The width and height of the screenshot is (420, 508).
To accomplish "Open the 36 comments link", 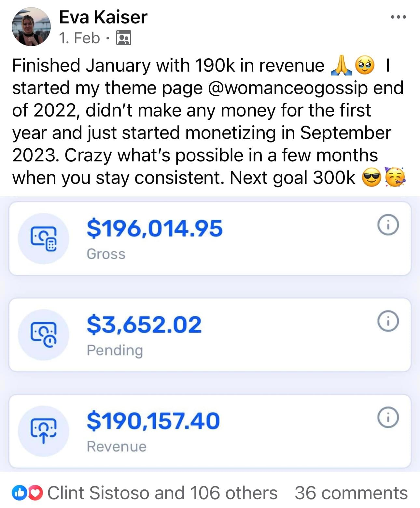I will pyautogui.click(x=351, y=493).
